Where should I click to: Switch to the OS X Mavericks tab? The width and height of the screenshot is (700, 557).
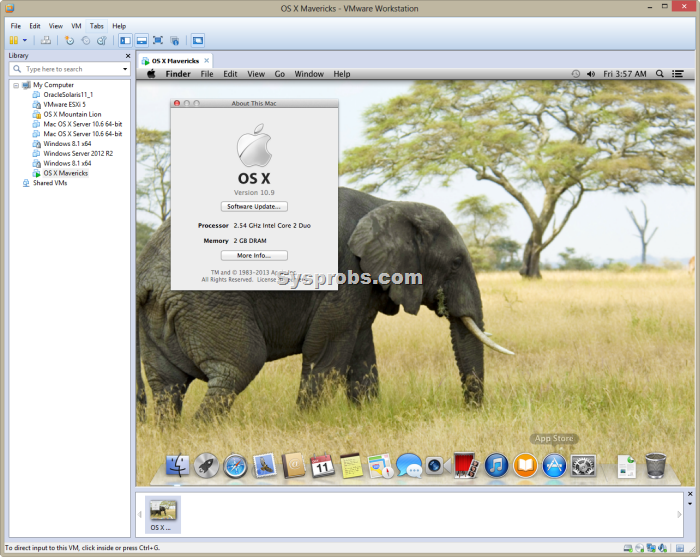click(x=175, y=61)
